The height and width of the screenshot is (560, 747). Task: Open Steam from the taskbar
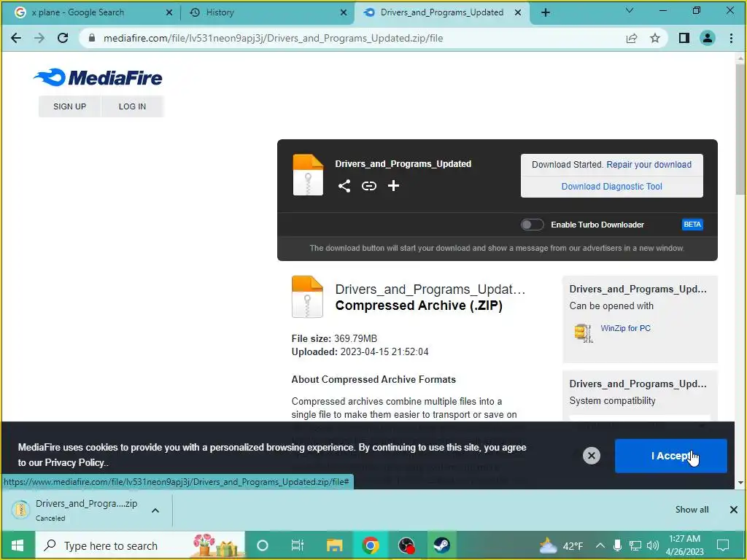(x=441, y=545)
